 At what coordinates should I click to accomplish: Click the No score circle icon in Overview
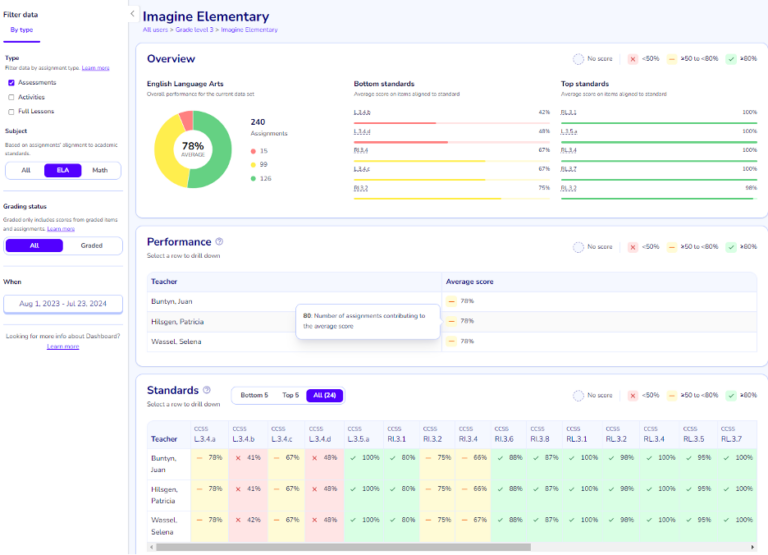[x=579, y=59]
